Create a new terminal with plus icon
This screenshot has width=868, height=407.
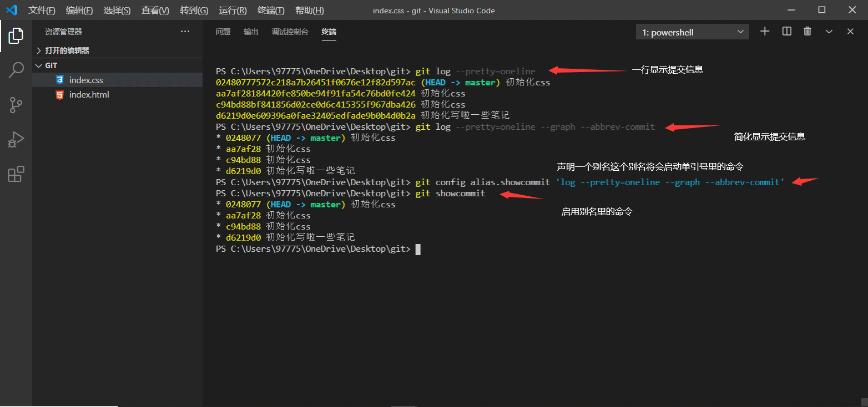765,32
